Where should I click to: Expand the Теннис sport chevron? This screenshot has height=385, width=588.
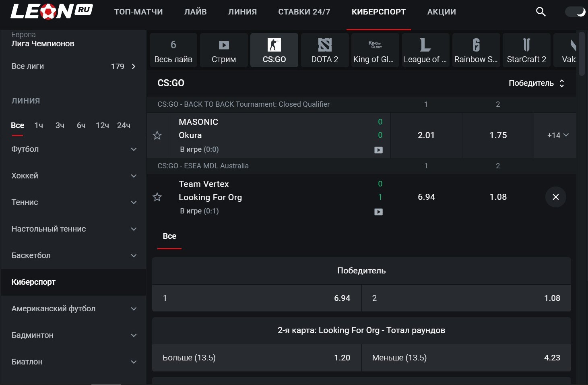tap(134, 203)
